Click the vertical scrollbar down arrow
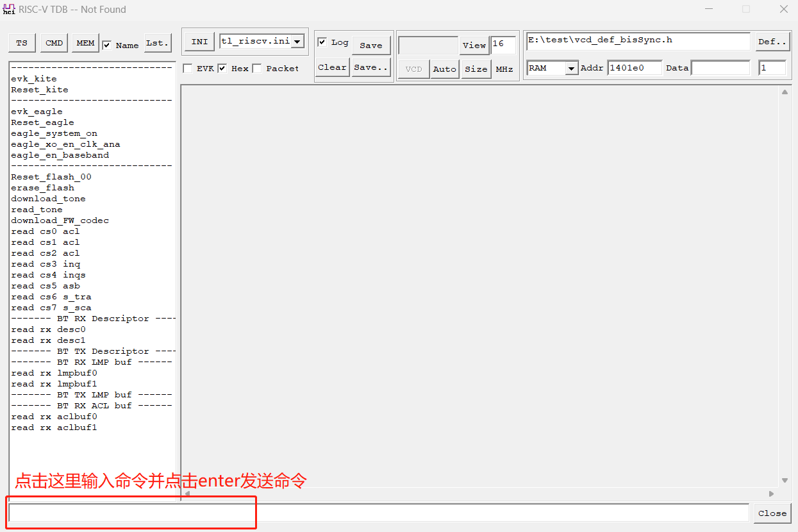The width and height of the screenshot is (798, 532). [784, 479]
